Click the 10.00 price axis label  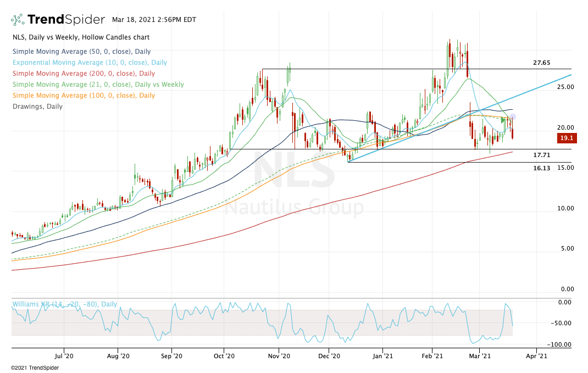565,208
